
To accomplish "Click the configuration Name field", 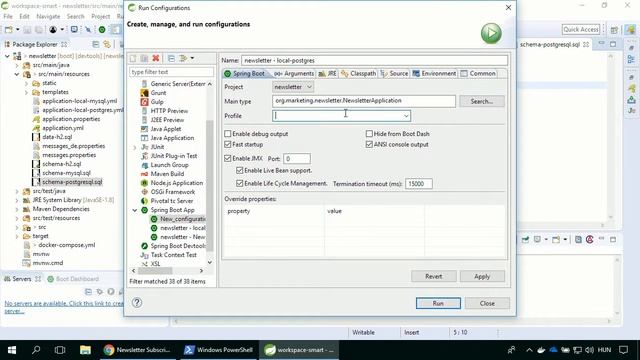I will pos(374,60).
